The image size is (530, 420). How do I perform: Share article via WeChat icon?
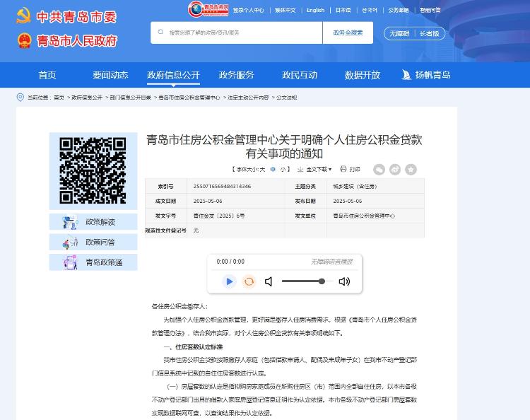point(379,170)
